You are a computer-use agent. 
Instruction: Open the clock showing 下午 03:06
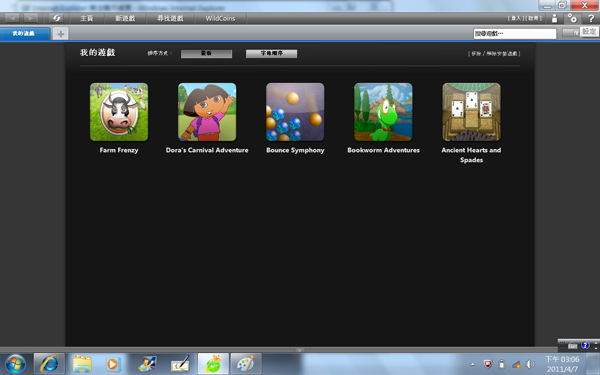click(x=562, y=364)
